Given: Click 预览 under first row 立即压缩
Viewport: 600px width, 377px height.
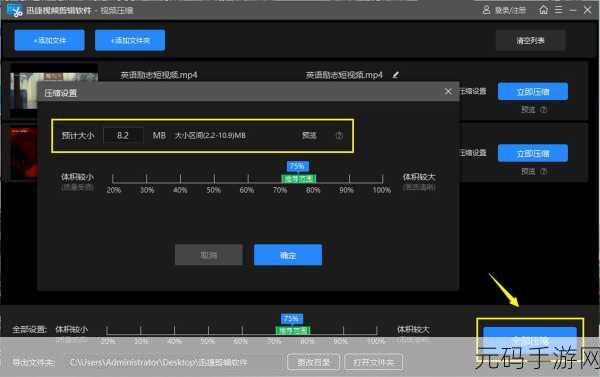Looking at the screenshot, I should (x=528, y=109).
